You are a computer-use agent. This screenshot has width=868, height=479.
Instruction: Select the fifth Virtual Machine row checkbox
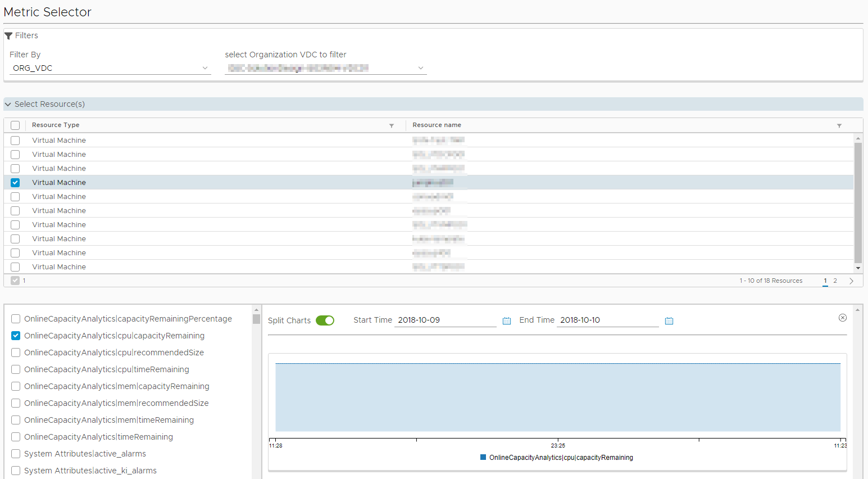[x=15, y=197]
